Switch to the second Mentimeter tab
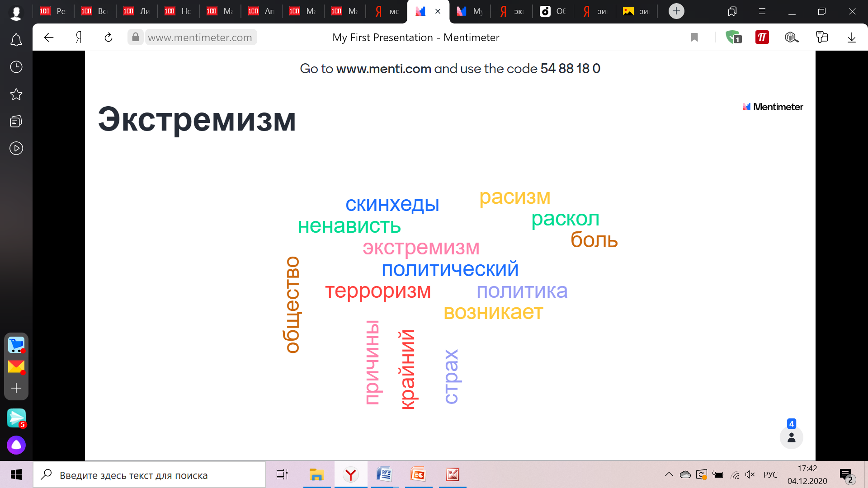This screenshot has height=488, width=868. [x=469, y=11]
